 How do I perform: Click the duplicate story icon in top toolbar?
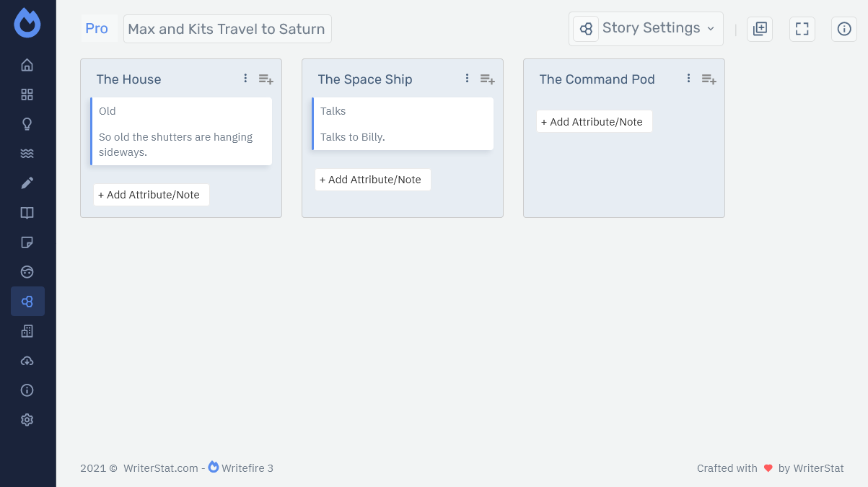(x=759, y=29)
